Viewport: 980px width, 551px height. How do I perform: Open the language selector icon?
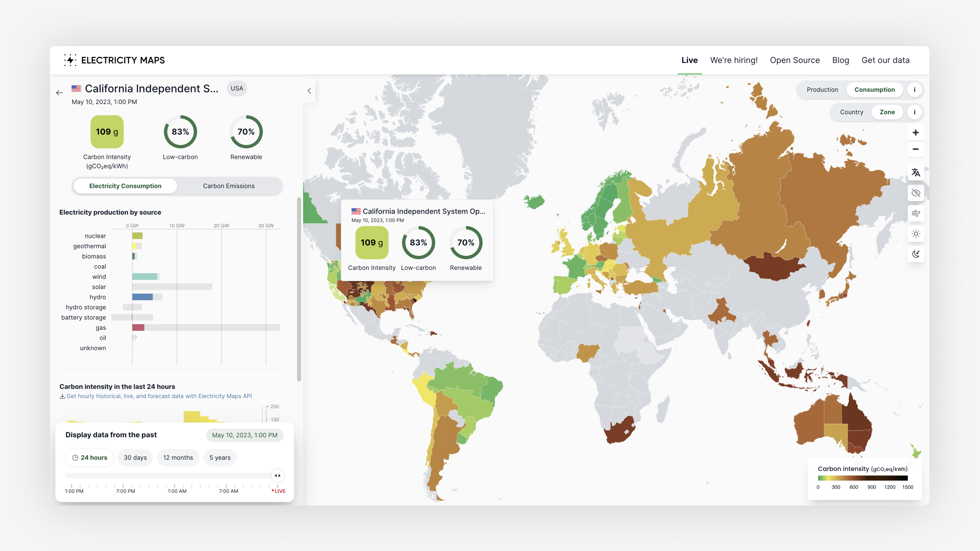(x=916, y=173)
